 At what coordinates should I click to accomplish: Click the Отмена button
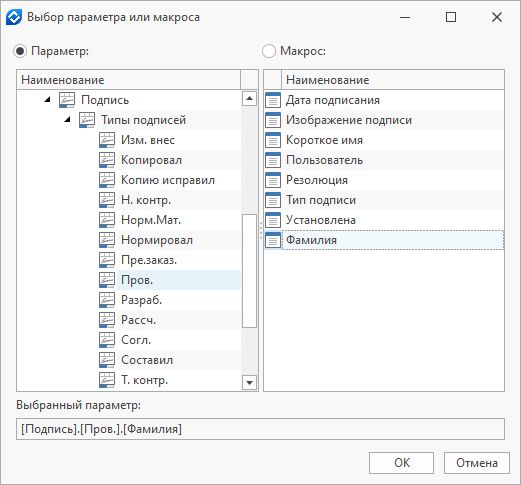point(477,463)
